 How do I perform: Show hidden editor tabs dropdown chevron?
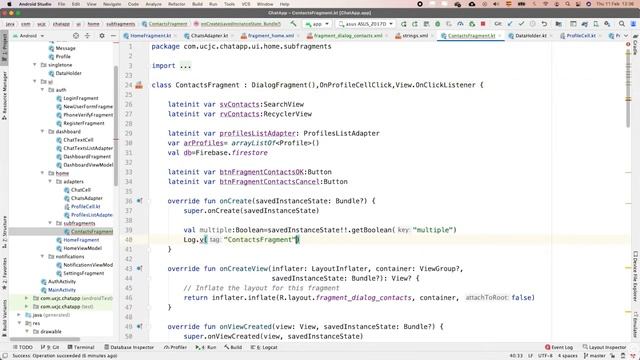click(x=627, y=36)
